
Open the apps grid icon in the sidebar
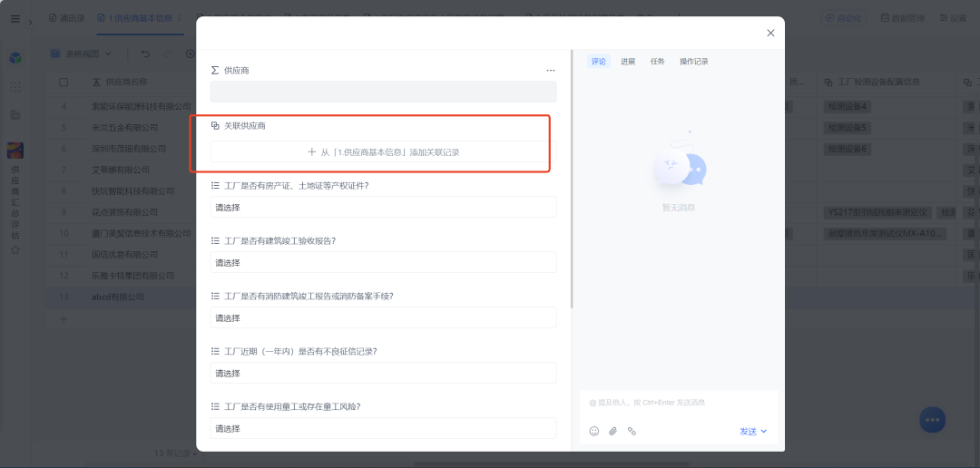click(x=15, y=87)
